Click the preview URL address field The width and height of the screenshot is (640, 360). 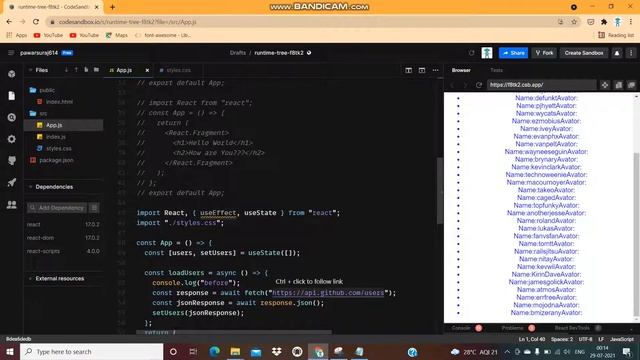[x=542, y=85]
